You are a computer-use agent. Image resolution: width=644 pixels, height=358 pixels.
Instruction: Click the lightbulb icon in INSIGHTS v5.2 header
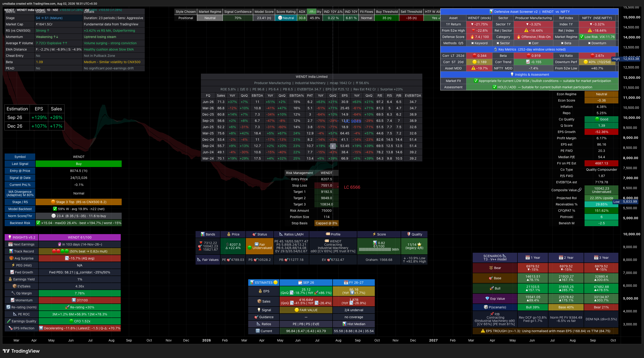(10, 237)
